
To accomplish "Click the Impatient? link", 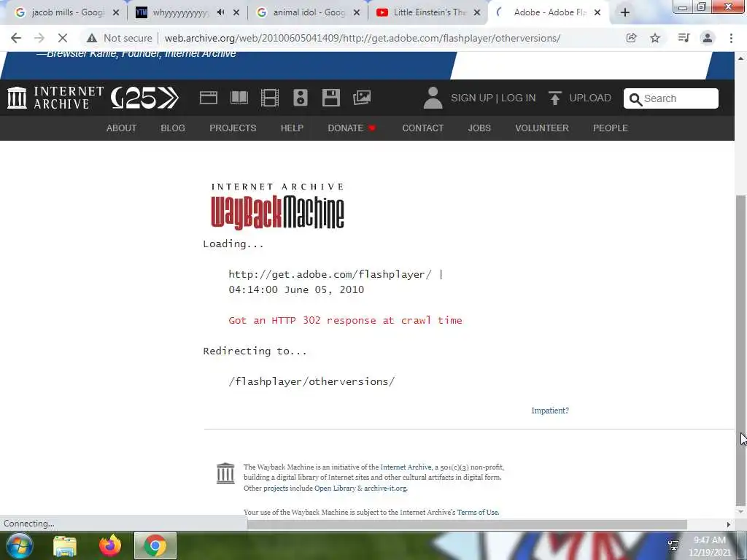I will coord(550,411).
